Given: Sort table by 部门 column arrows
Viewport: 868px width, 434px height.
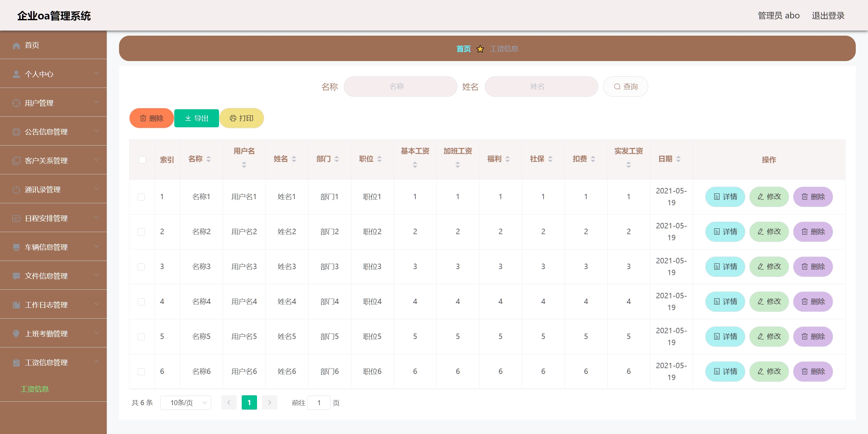Looking at the screenshot, I should [x=337, y=159].
